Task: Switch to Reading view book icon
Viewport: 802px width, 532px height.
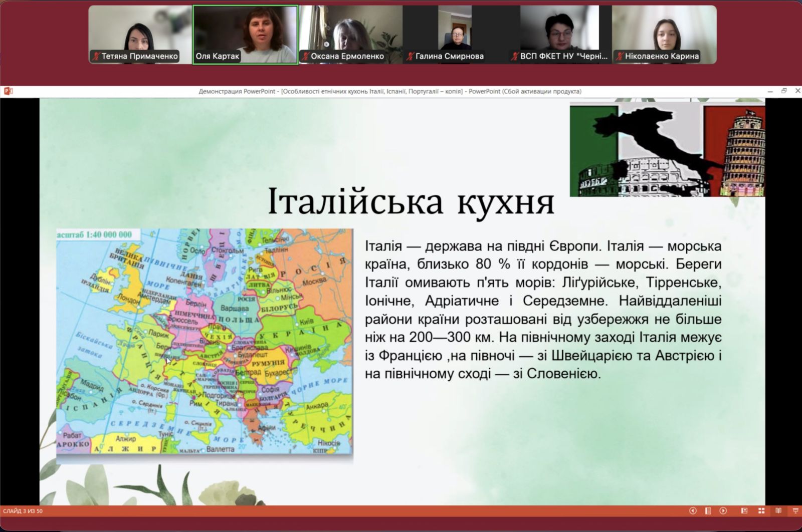Action: click(778, 511)
